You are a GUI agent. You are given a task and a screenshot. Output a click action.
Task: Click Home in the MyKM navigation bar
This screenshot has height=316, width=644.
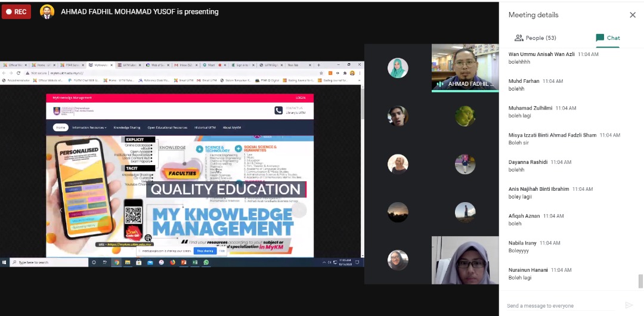tap(61, 128)
